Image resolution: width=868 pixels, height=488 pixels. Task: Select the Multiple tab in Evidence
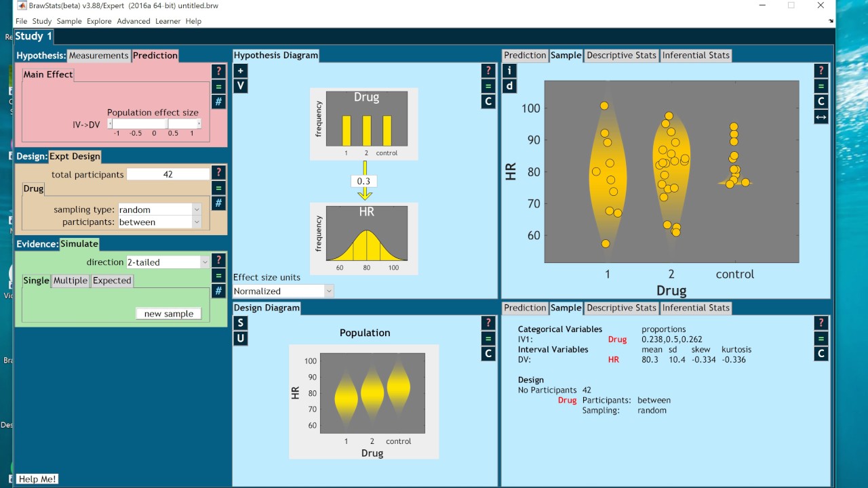click(x=71, y=281)
